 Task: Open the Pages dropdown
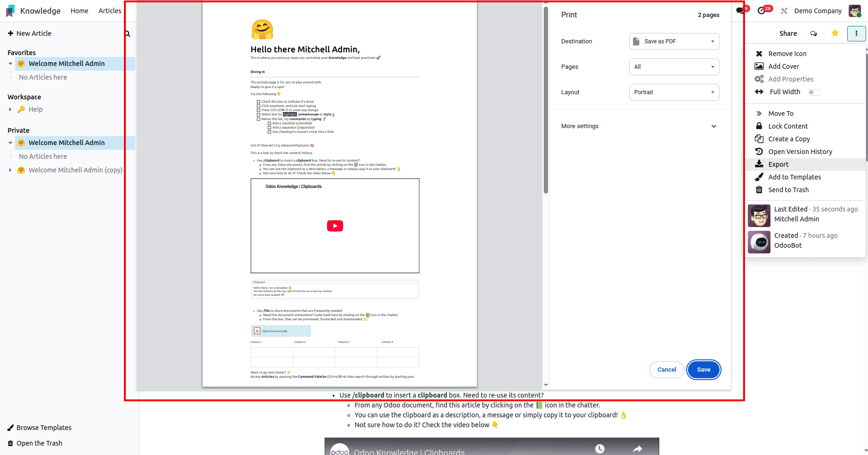674,67
